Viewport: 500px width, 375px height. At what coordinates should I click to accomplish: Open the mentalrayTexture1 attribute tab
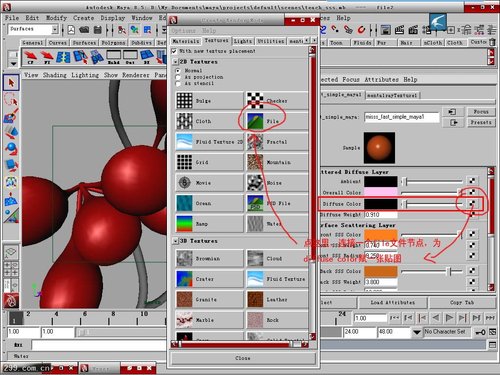tap(392, 95)
